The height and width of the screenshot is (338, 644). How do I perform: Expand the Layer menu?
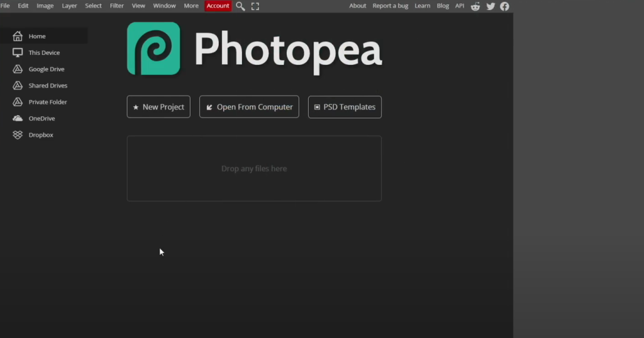pos(69,6)
